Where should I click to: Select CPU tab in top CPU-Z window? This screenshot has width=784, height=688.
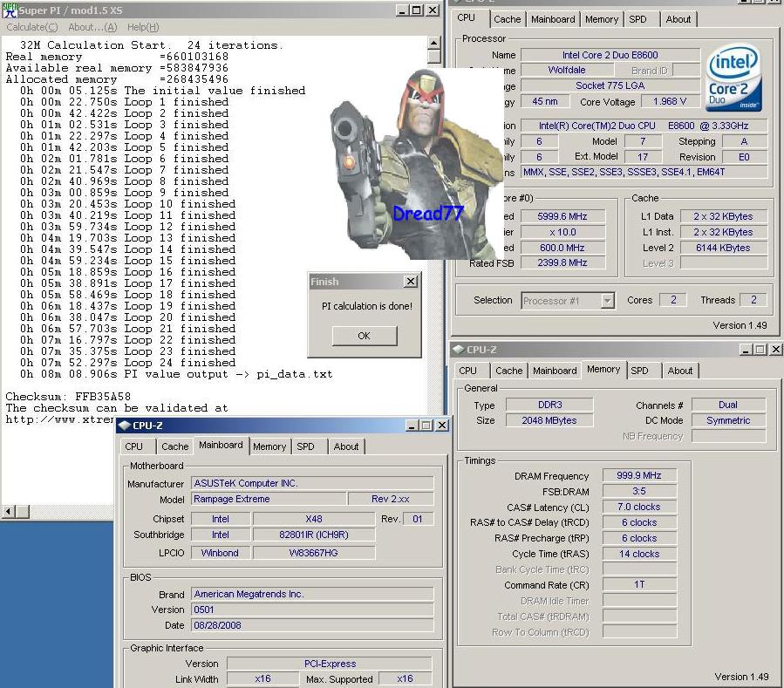467,17
